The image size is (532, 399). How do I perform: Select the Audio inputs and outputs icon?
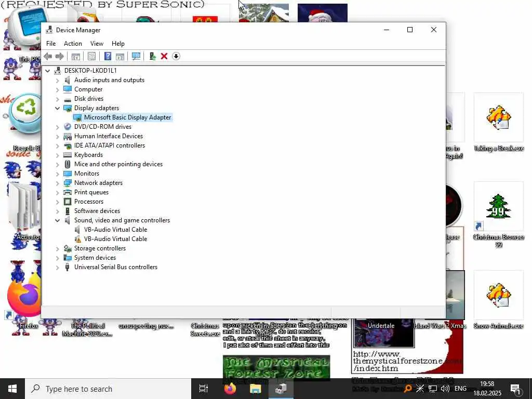(x=68, y=80)
